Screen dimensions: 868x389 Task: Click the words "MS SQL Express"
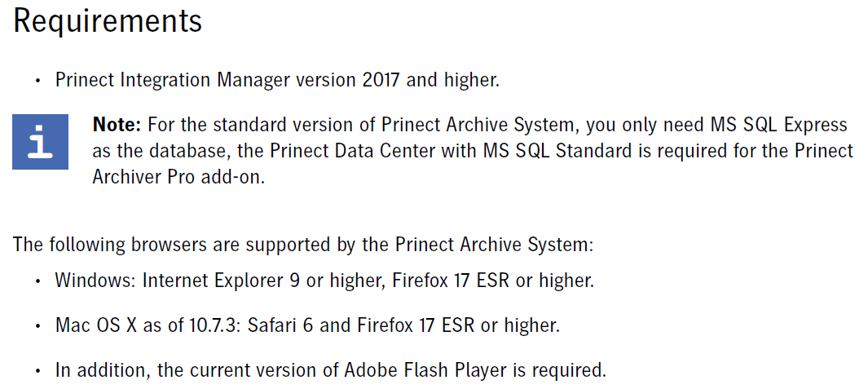pos(779,126)
